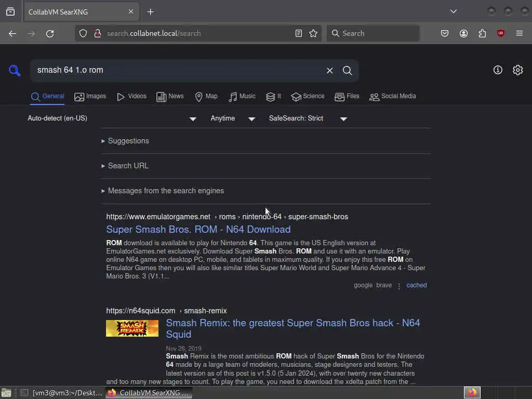The width and height of the screenshot is (532, 399).
Task: Open Smash Remix N64 Squid result title
Action: coord(293,328)
